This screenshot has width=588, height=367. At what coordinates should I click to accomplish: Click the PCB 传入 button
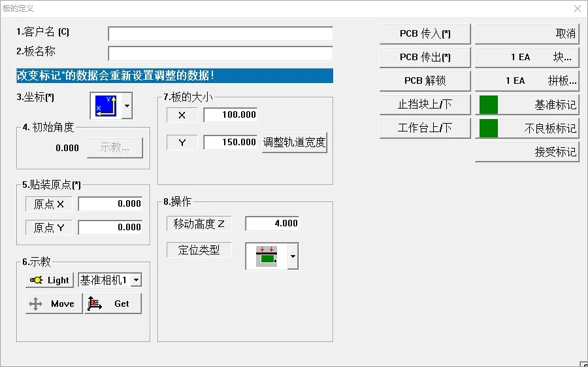425,34
